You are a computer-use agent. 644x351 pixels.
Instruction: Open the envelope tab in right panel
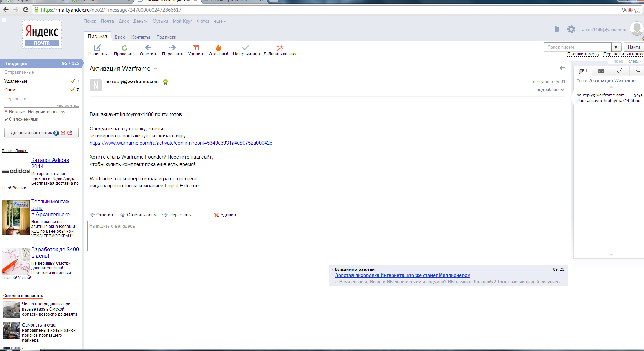[601, 71]
